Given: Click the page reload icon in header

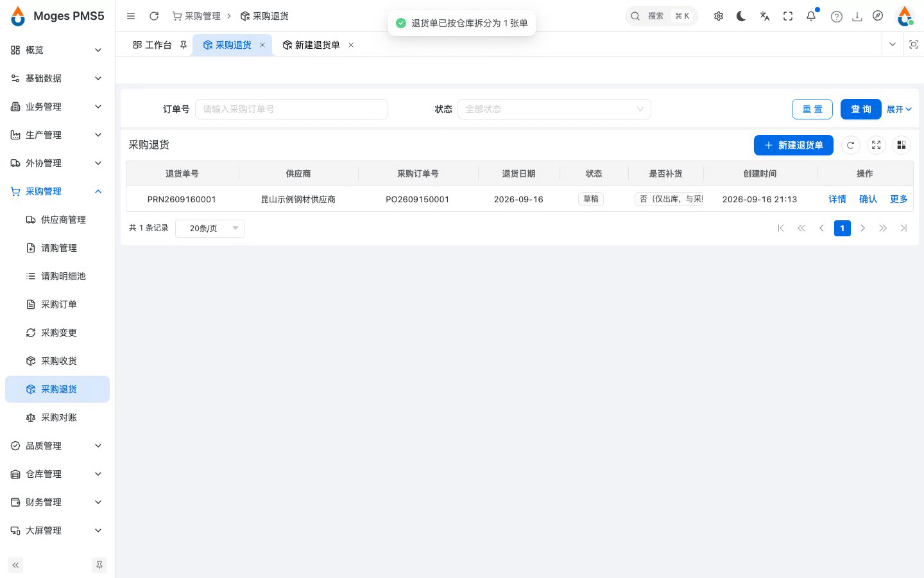Looking at the screenshot, I should 154,16.
